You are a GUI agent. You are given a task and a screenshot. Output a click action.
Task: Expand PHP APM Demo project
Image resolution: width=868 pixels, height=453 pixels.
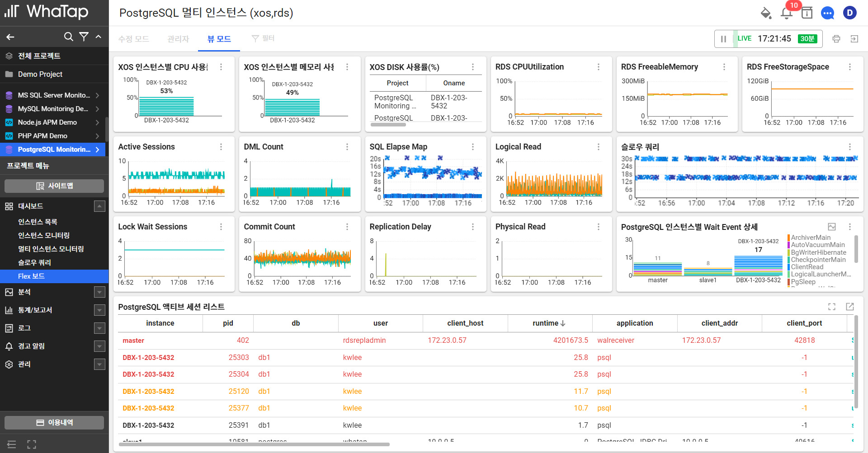coord(97,136)
